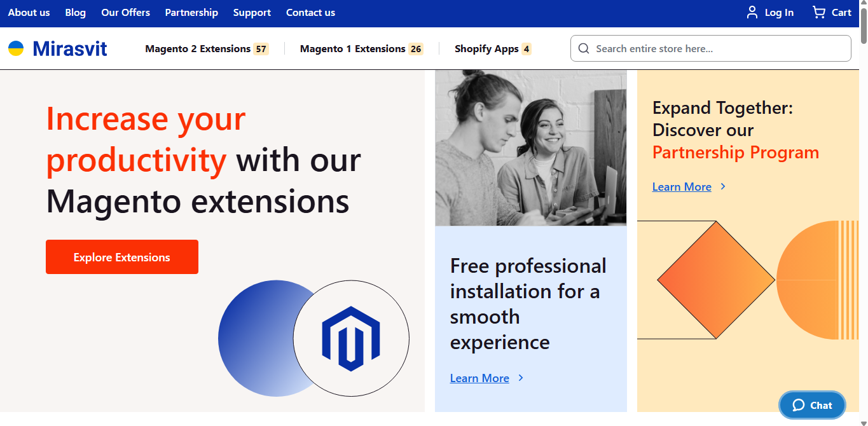Click the Magento logo in the circle
The width and height of the screenshot is (868, 426).
(350, 338)
